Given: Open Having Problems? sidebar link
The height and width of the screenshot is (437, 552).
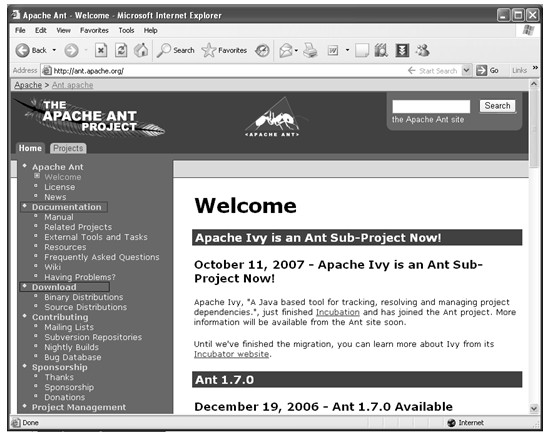Looking at the screenshot, I should tap(80, 277).
